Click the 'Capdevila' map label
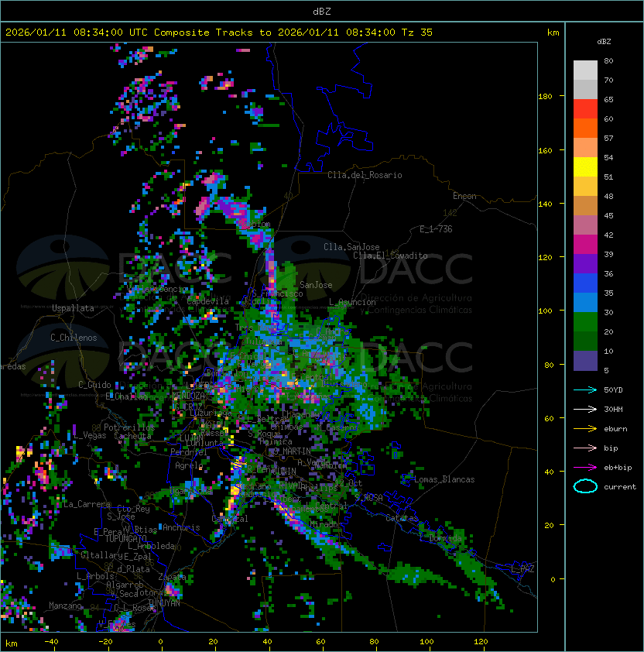This screenshot has width=644, height=652. pyautogui.click(x=208, y=301)
